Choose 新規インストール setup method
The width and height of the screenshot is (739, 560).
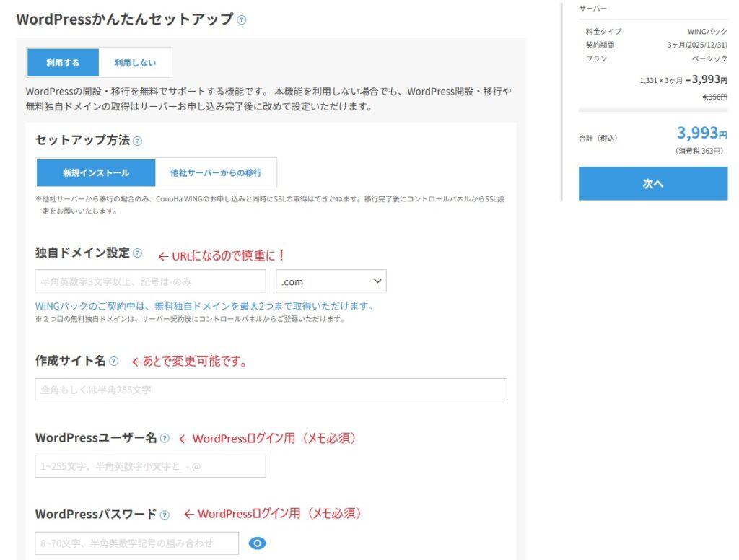coord(96,173)
